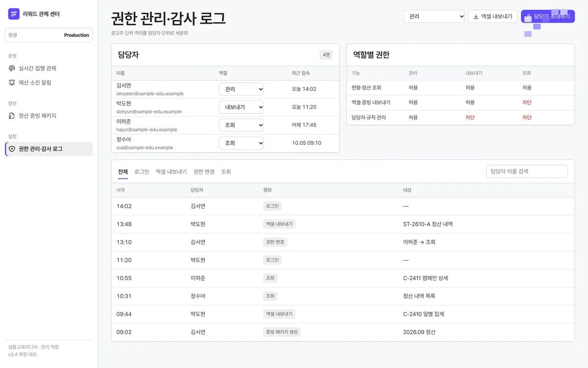Click 어제 17:45 last access cell
Viewport: 588px width, 368px height.
[304, 125]
